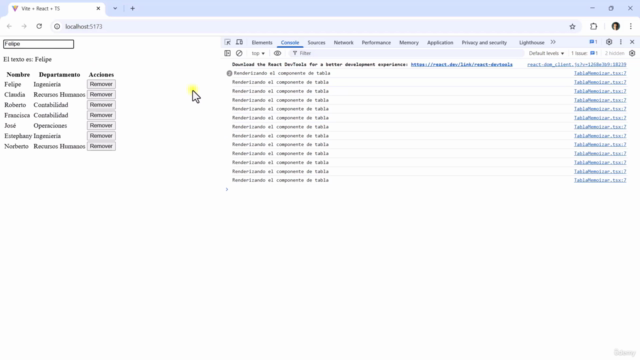Go forward in browser history

(x=24, y=27)
